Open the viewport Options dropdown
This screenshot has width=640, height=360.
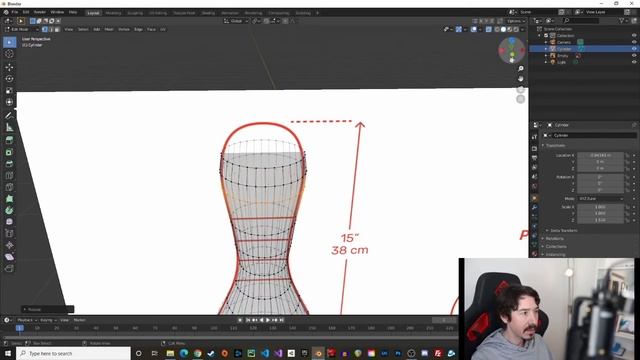(x=516, y=21)
